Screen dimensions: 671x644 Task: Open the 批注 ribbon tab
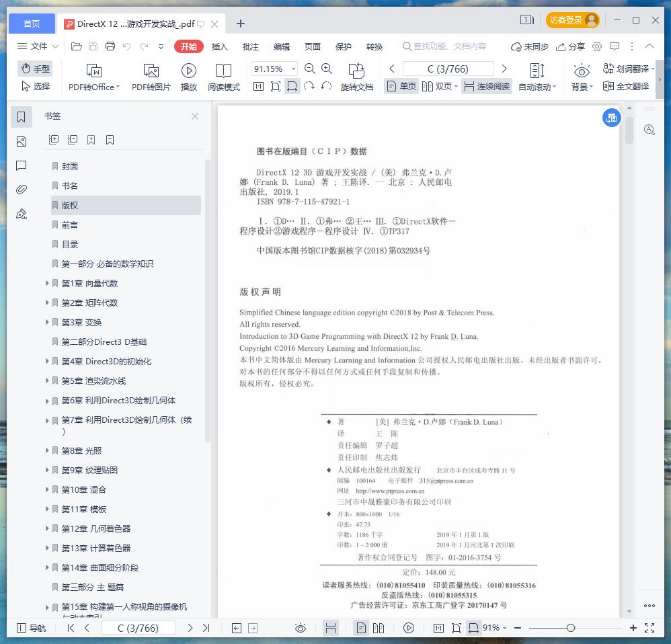[x=251, y=46]
